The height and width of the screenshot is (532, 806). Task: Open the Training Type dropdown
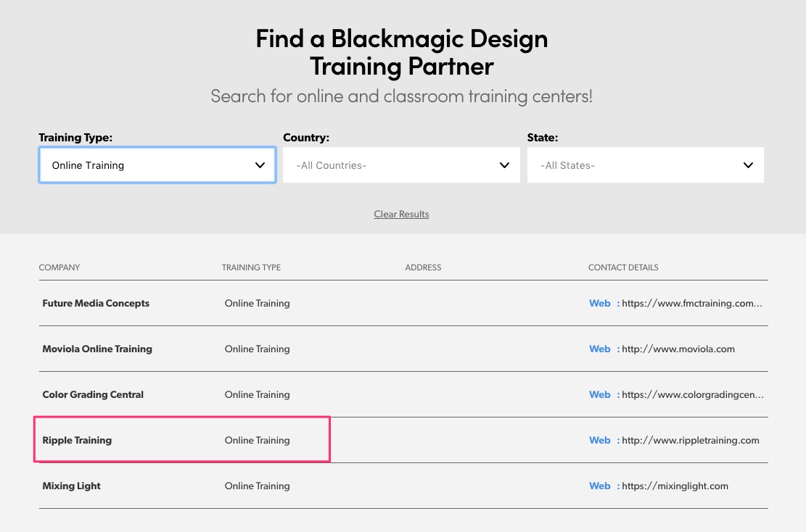point(157,165)
